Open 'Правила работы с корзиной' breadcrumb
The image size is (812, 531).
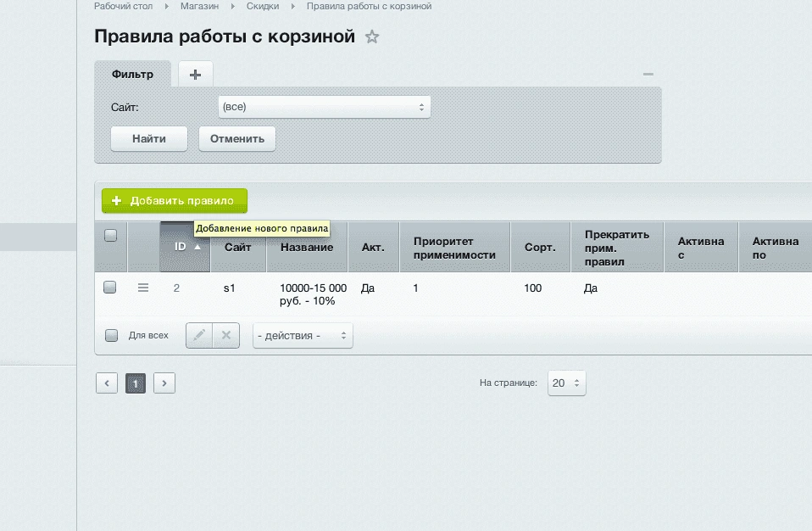[369, 6]
